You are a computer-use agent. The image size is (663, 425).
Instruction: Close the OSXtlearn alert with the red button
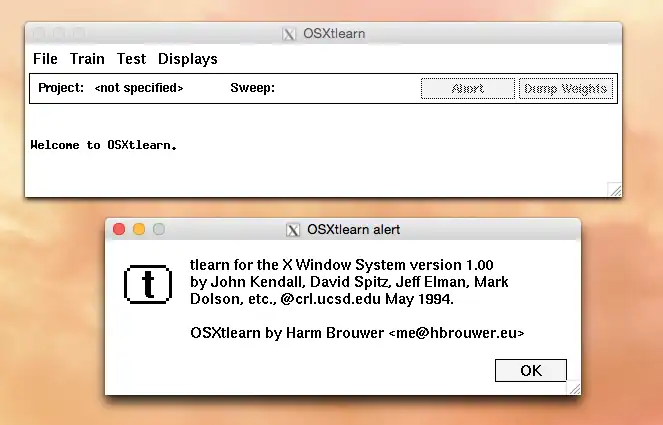pyautogui.click(x=119, y=229)
